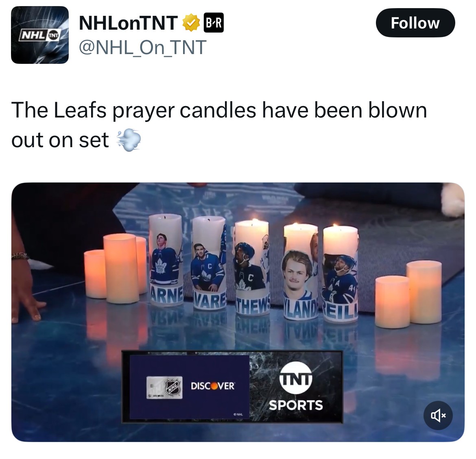Click the gold verified checkmark badge
This screenshot has width=476, height=459.
pyautogui.click(x=191, y=23)
